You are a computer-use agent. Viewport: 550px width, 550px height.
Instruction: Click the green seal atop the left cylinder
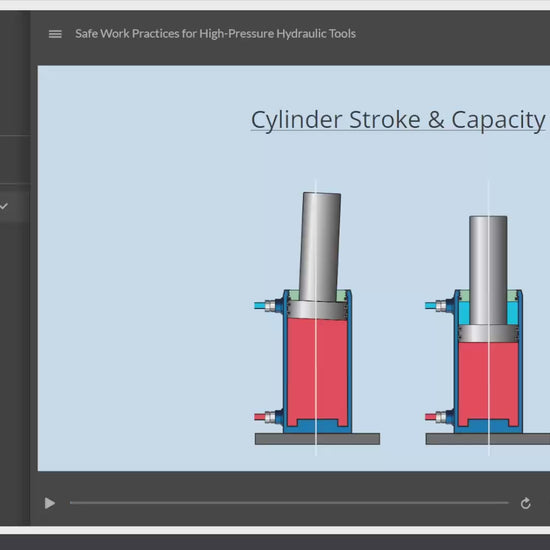point(342,296)
